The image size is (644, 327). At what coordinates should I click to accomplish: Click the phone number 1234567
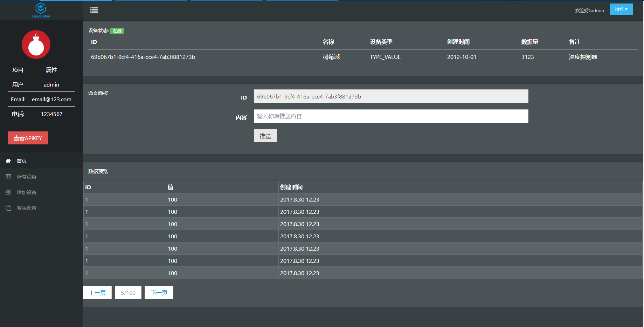[51, 114]
